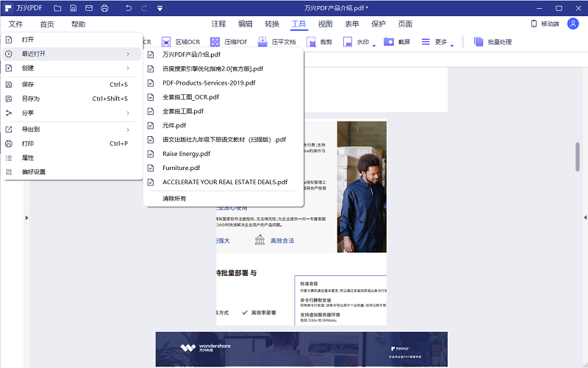Click the man photo in document page
The height and width of the screenshot is (368, 588).
pyautogui.click(x=362, y=187)
